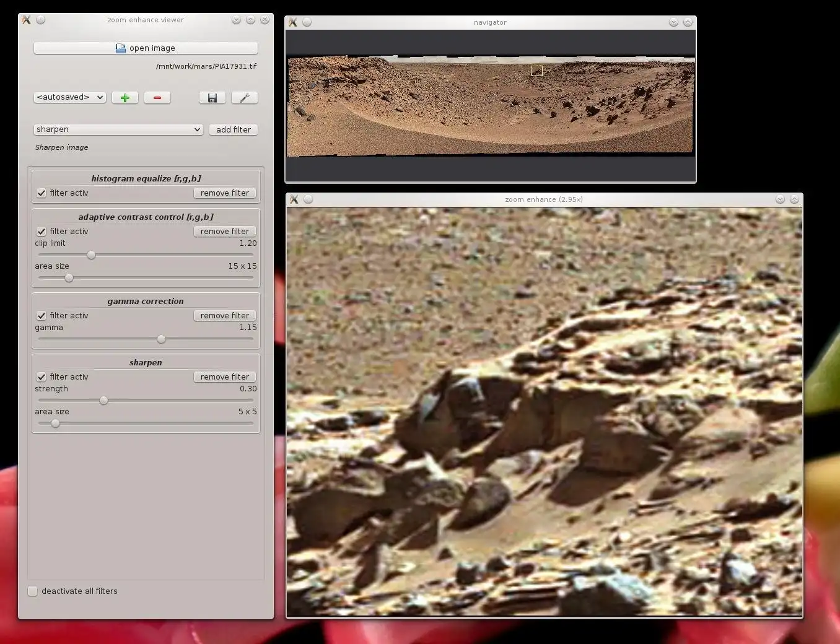Open the sharpen filter type dropdown

(x=118, y=130)
